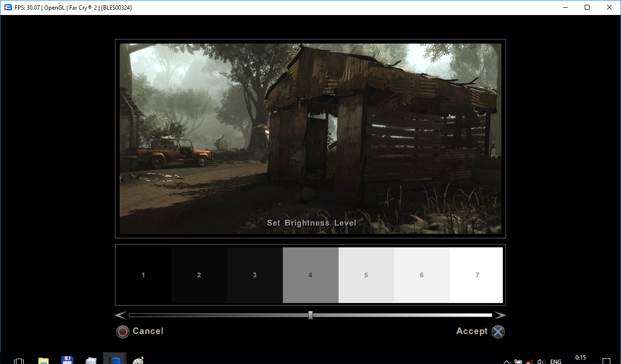Click the blue cross Accept button icon
The height and width of the screenshot is (364, 621).
[498, 332]
